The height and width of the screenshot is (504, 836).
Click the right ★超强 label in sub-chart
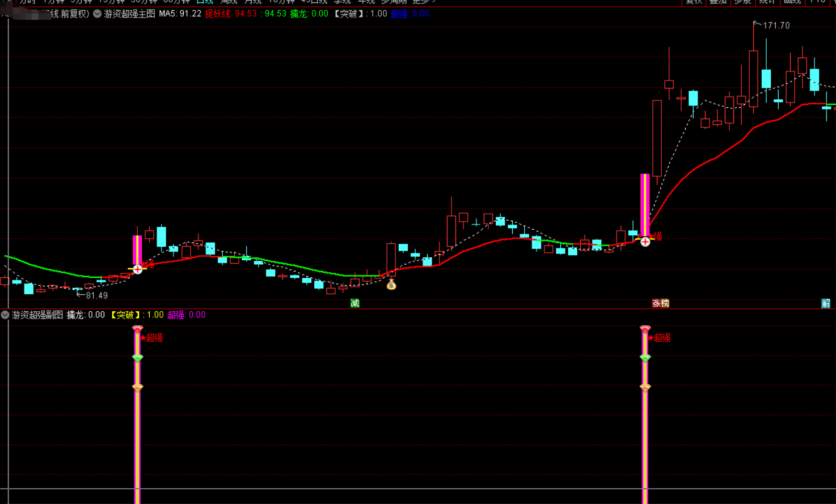pyautogui.click(x=660, y=338)
